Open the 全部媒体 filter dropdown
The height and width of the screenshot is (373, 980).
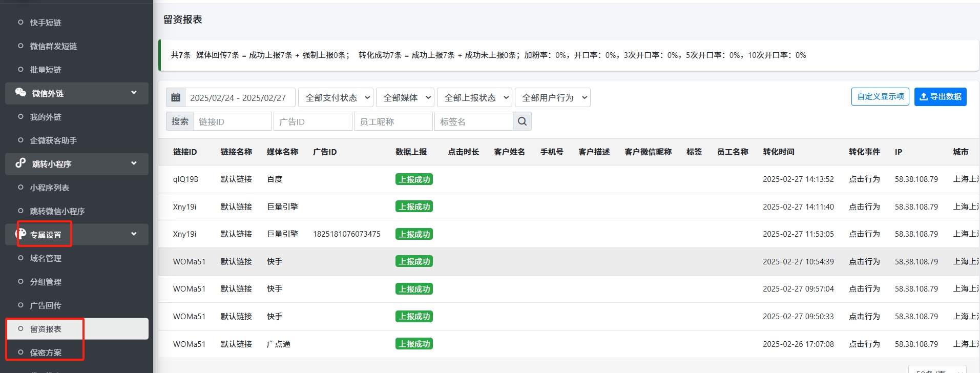click(x=405, y=97)
